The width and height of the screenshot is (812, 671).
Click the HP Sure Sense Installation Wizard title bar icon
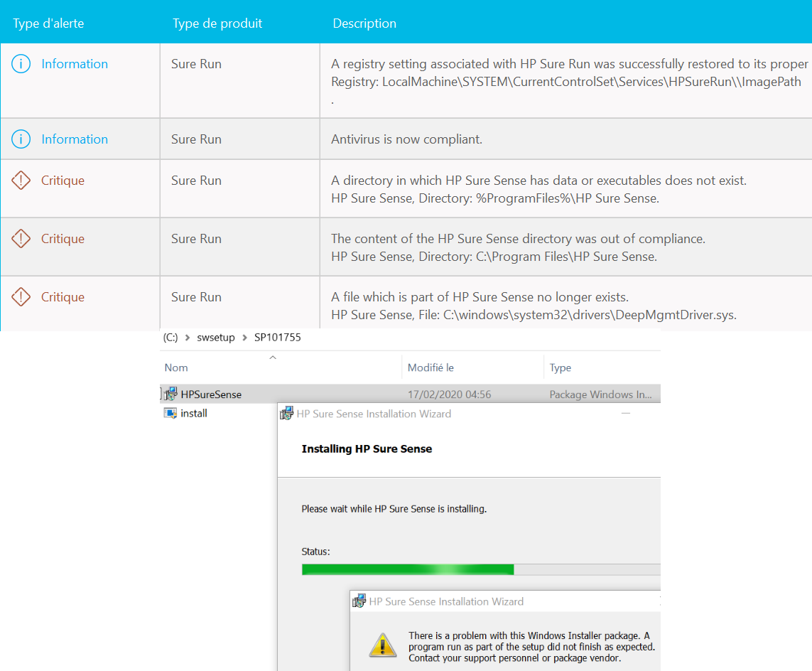coord(287,413)
